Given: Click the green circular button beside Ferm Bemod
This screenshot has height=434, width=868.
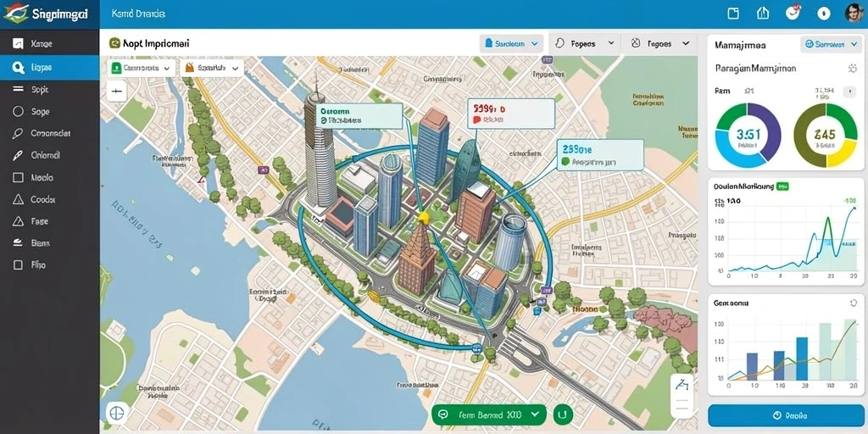Looking at the screenshot, I should tap(563, 414).
